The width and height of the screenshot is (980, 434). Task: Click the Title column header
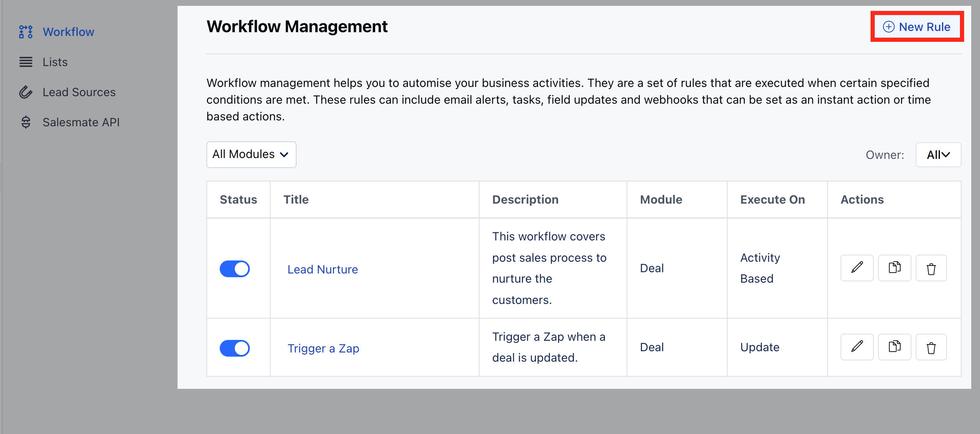point(296,199)
